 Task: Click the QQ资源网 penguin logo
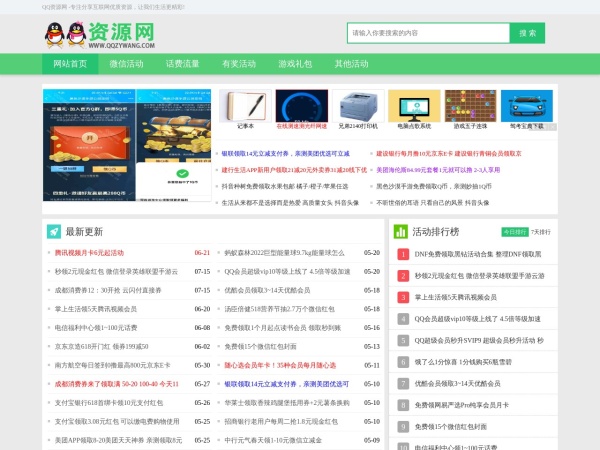[99, 35]
